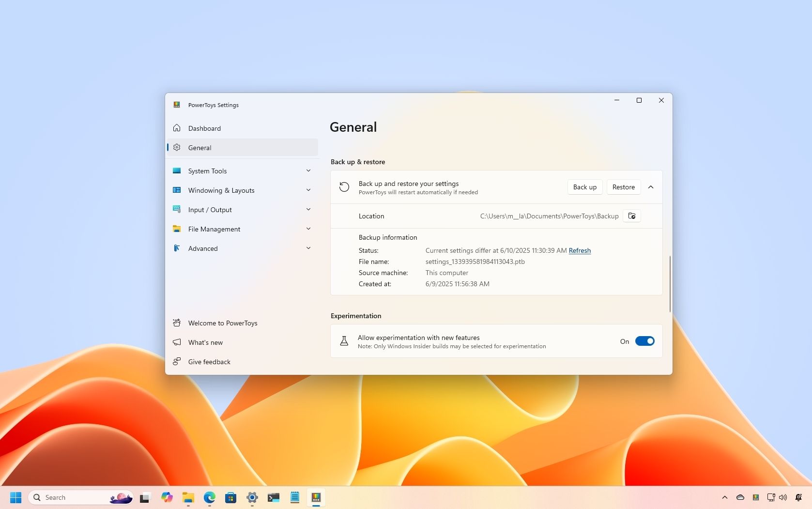
Task: Expand the System Tools section
Action: tap(308, 171)
